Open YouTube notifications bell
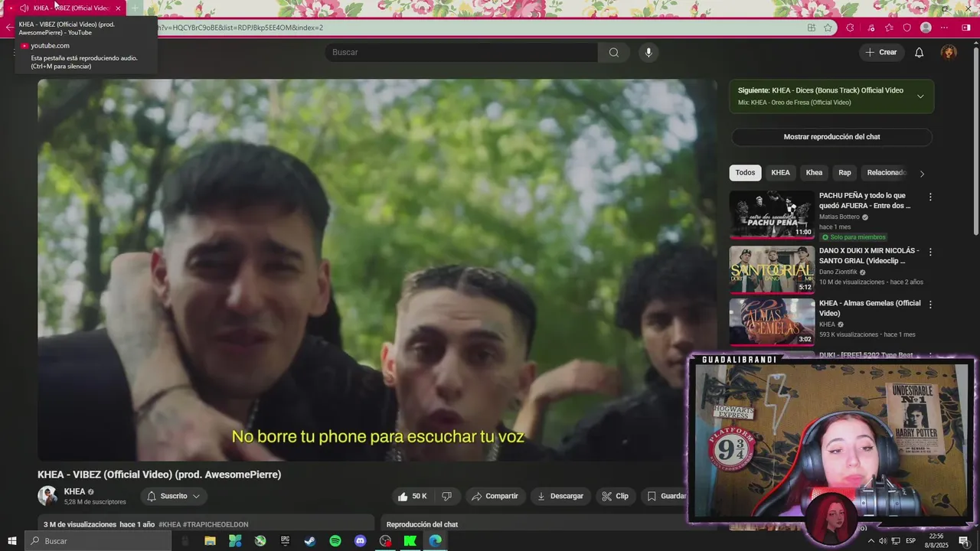980x551 pixels. tap(919, 52)
